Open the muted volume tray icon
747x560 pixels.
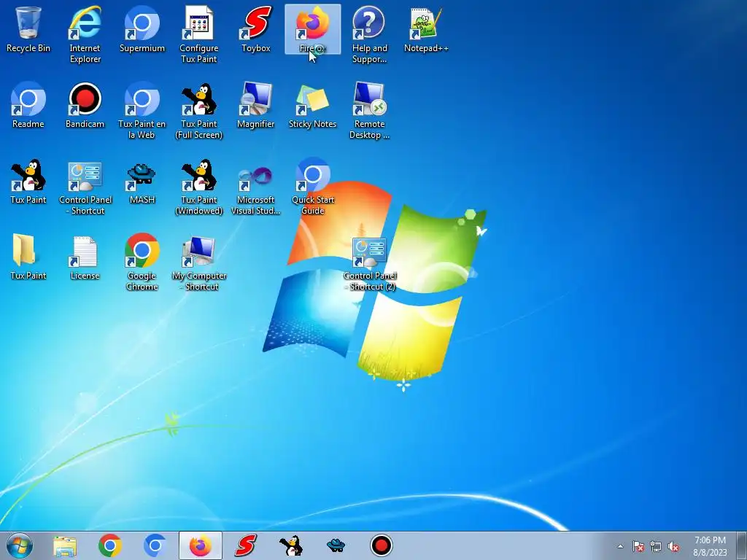[x=673, y=546]
